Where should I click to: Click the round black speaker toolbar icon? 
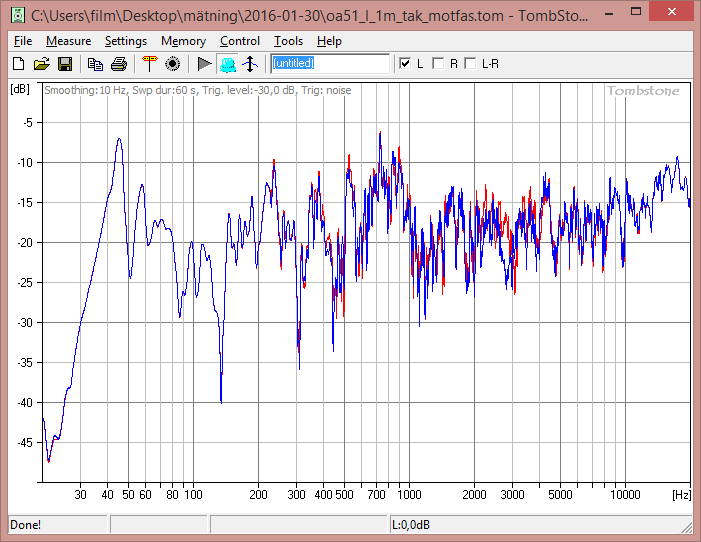click(x=172, y=64)
